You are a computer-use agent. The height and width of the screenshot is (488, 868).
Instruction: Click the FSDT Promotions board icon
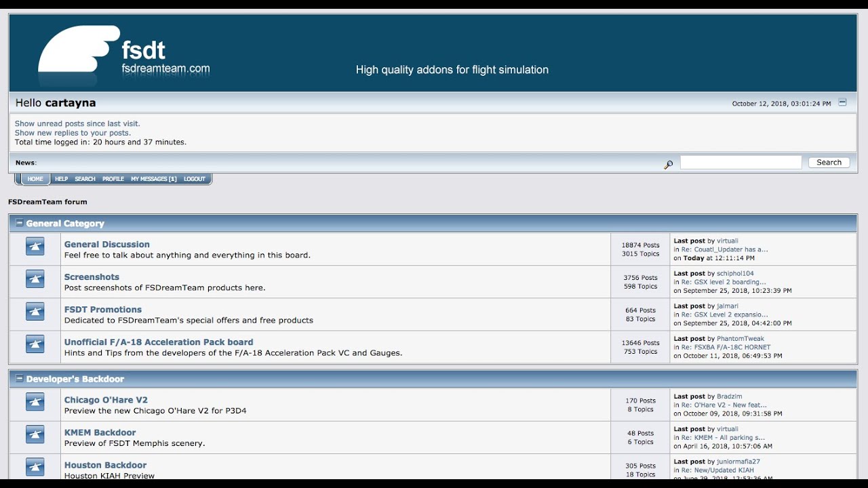[x=35, y=312]
